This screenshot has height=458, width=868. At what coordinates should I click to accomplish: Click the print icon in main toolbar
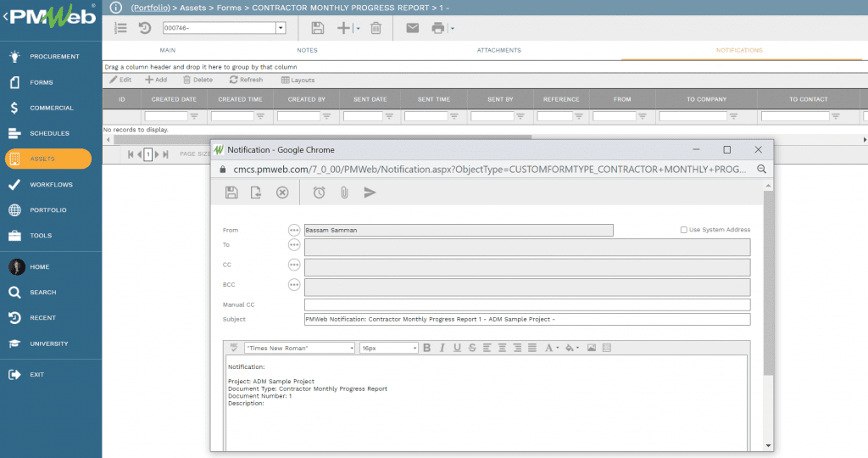[x=438, y=28]
